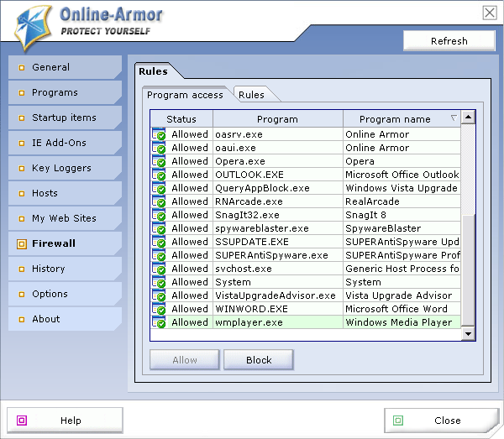
Task: Open the History section
Action: (x=65, y=269)
